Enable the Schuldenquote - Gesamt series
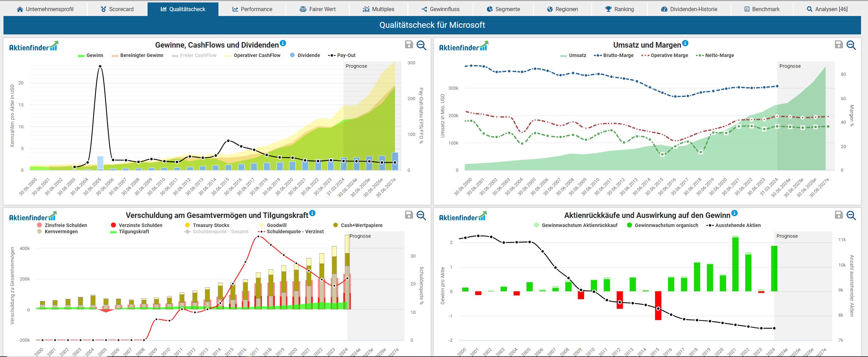Image resolution: width=868 pixels, height=357 pixels. (x=216, y=232)
